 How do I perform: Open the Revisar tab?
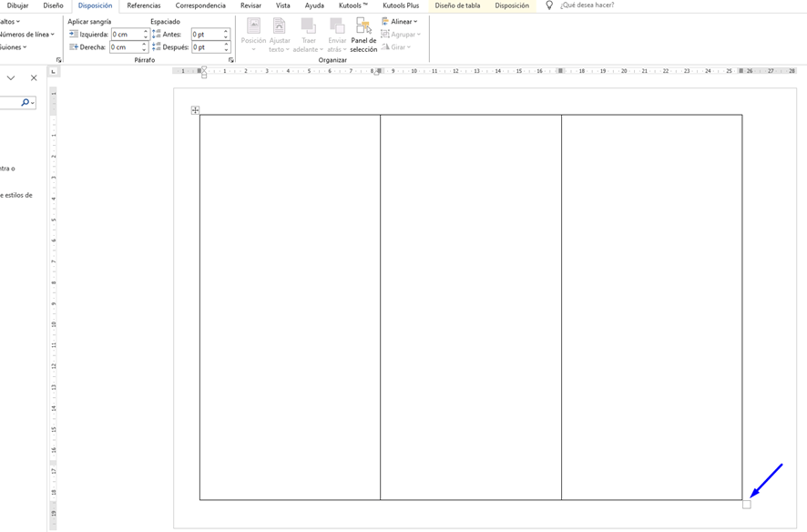[x=250, y=5]
